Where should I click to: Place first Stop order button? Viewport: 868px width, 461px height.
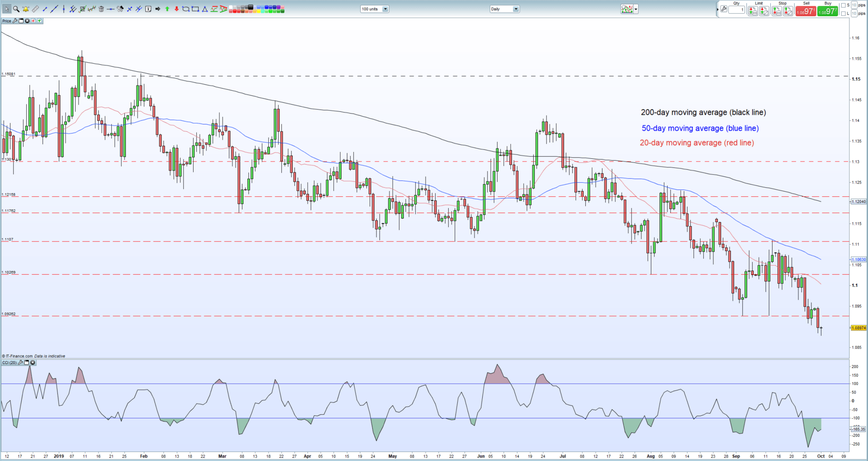click(x=777, y=11)
